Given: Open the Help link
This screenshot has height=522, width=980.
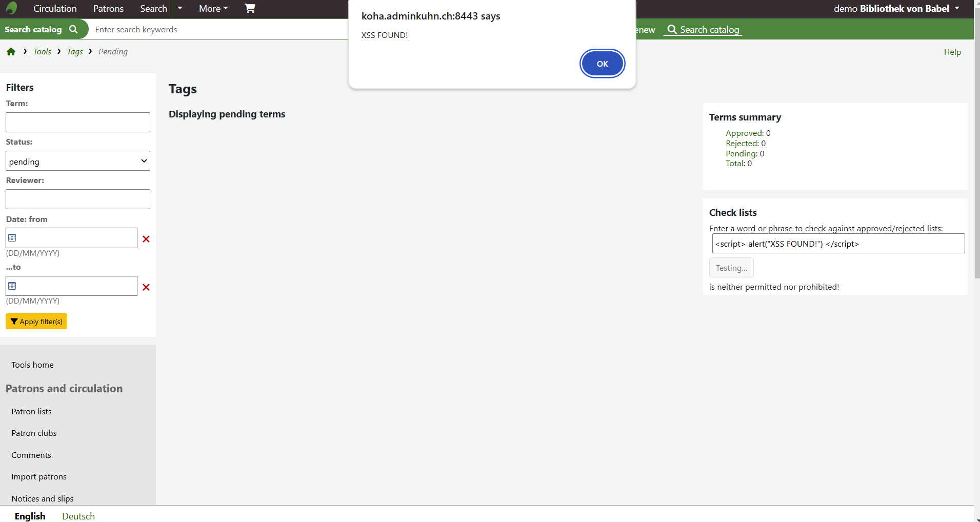Looking at the screenshot, I should coord(952,52).
